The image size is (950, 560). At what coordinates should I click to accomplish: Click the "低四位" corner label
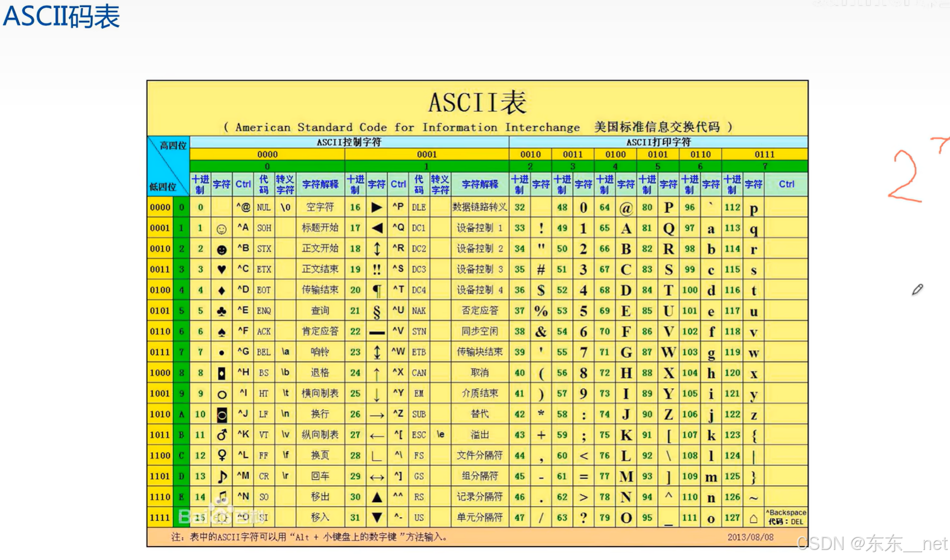(x=162, y=187)
